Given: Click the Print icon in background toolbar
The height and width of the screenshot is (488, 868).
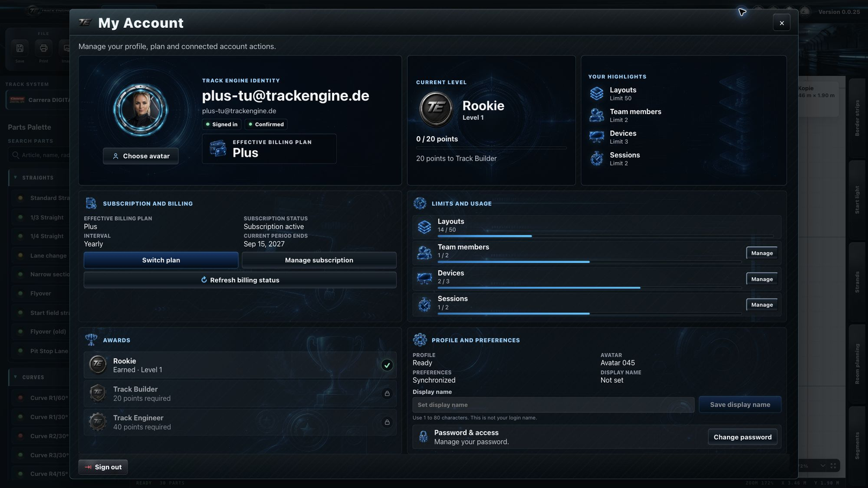Looking at the screenshot, I should (x=43, y=48).
